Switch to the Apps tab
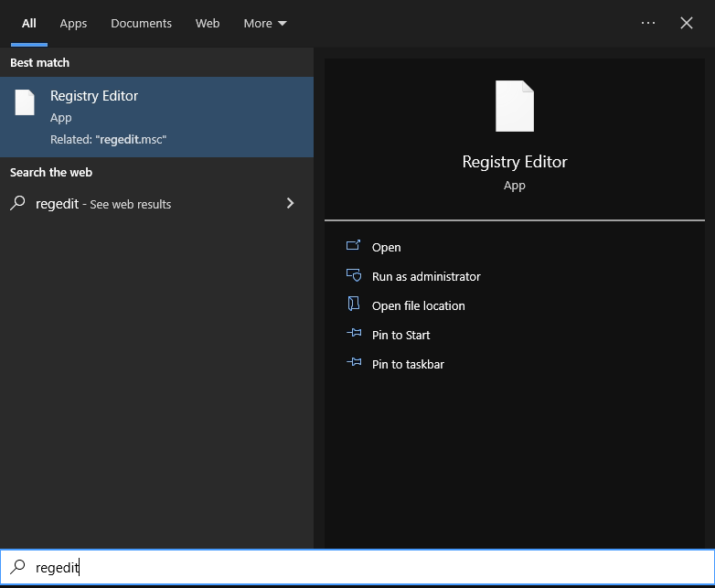 73,24
